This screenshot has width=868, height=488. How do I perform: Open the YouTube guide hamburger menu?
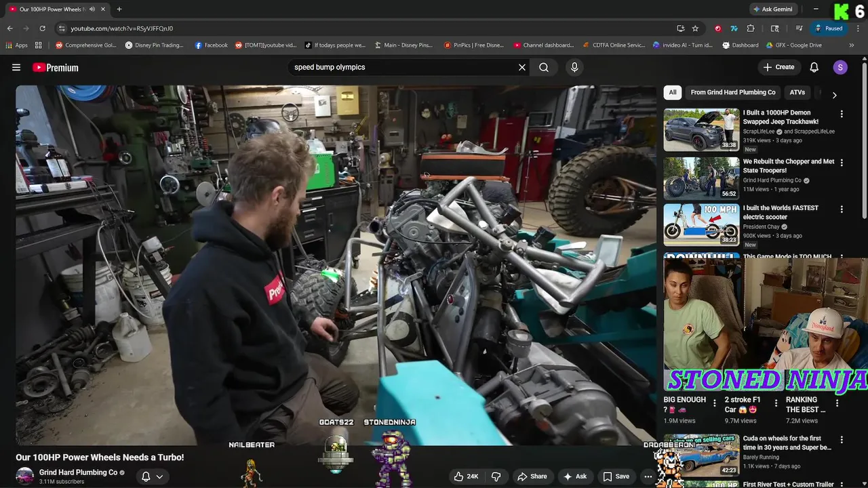(x=16, y=67)
